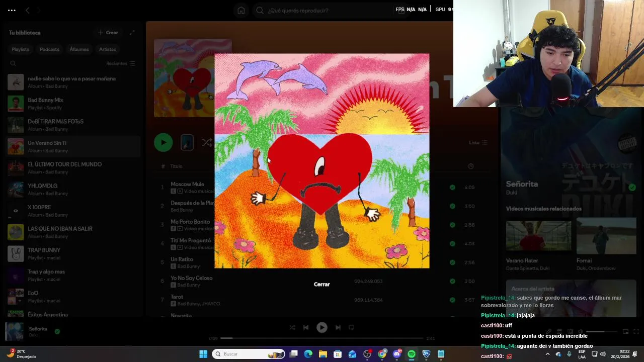
Task: Open the Lista view options dropdown
Action: (478, 143)
